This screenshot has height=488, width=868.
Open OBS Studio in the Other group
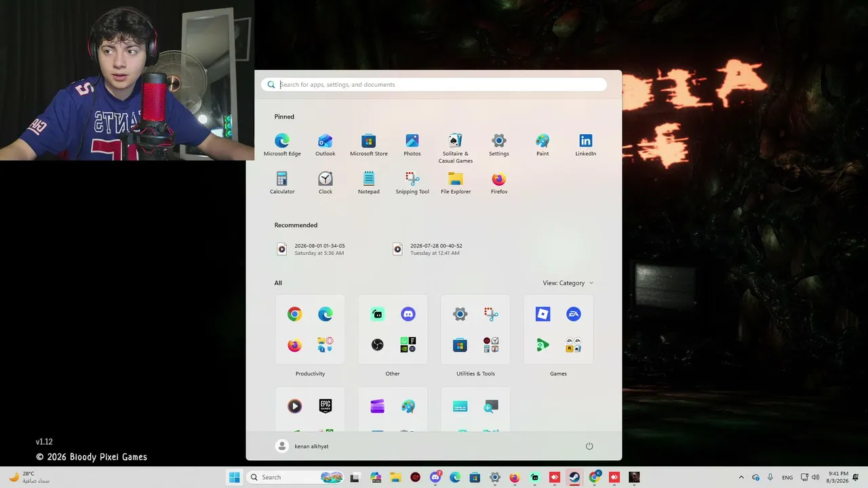pyautogui.click(x=378, y=345)
